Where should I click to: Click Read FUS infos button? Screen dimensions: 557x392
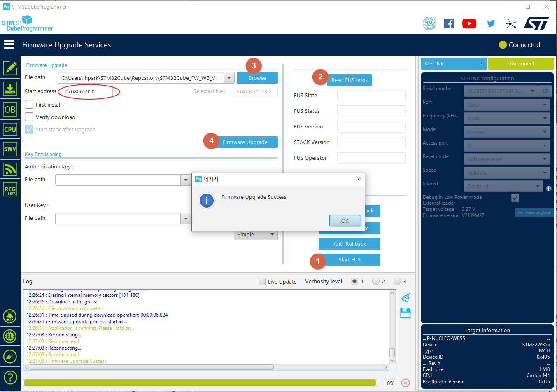tap(350, 80)
